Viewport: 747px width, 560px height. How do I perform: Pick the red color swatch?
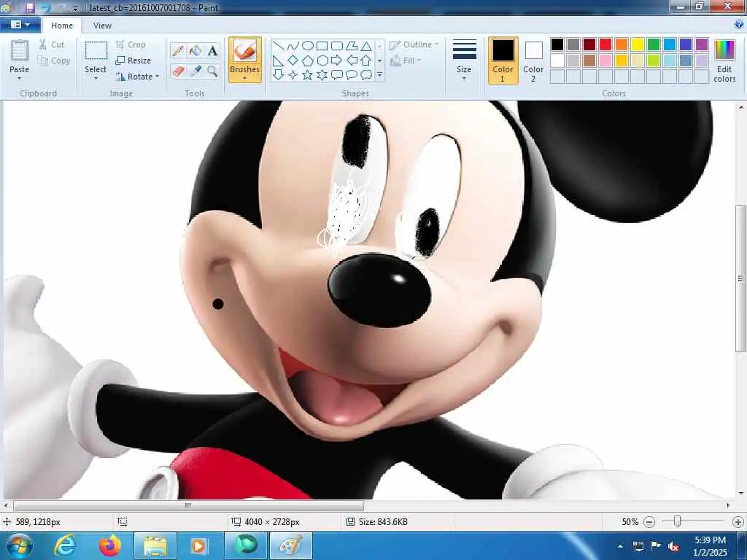click(605, 44)
